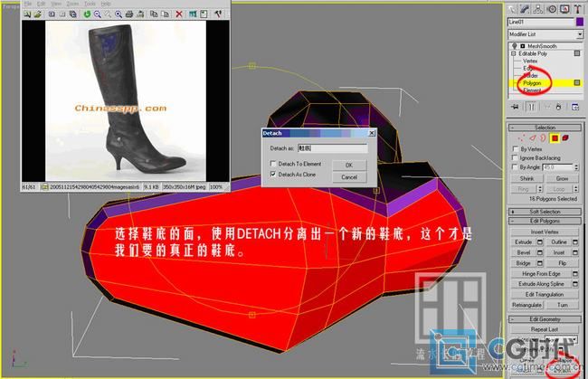Open the Modifier List dropdown
The height and width of the screenshot is (379, 588).
[580, 34]
